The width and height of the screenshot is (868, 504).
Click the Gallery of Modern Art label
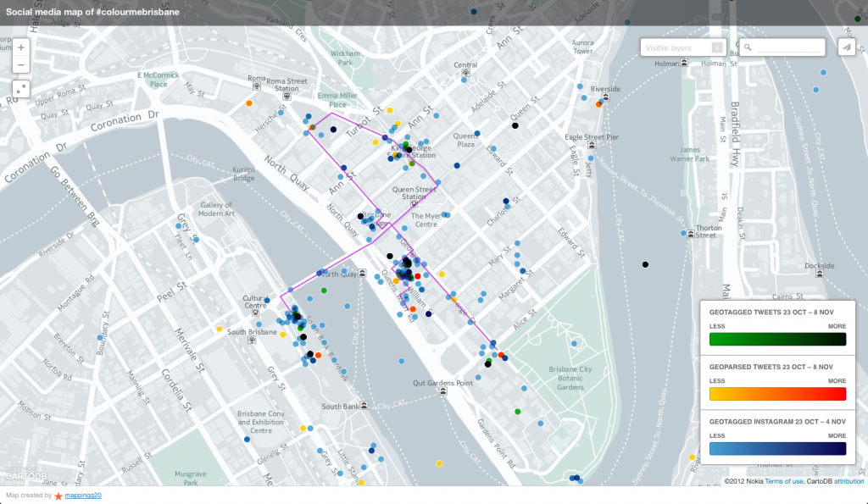[216, 209]
